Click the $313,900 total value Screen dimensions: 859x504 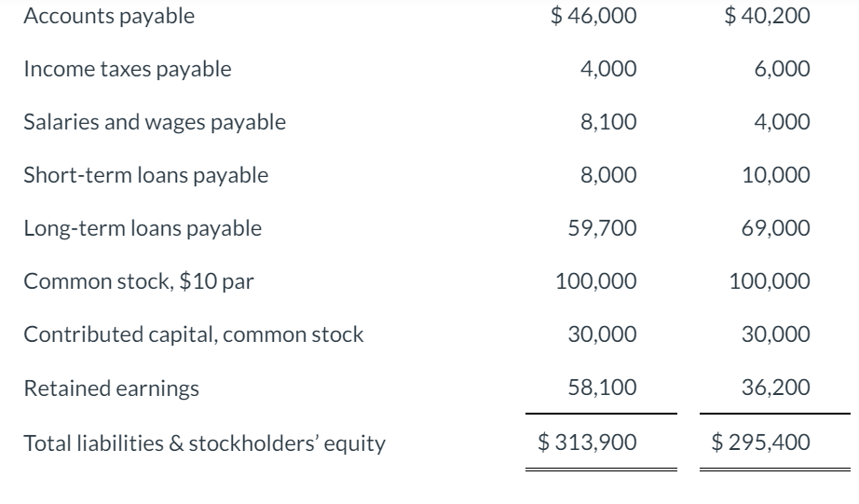(x=588, y=443)
